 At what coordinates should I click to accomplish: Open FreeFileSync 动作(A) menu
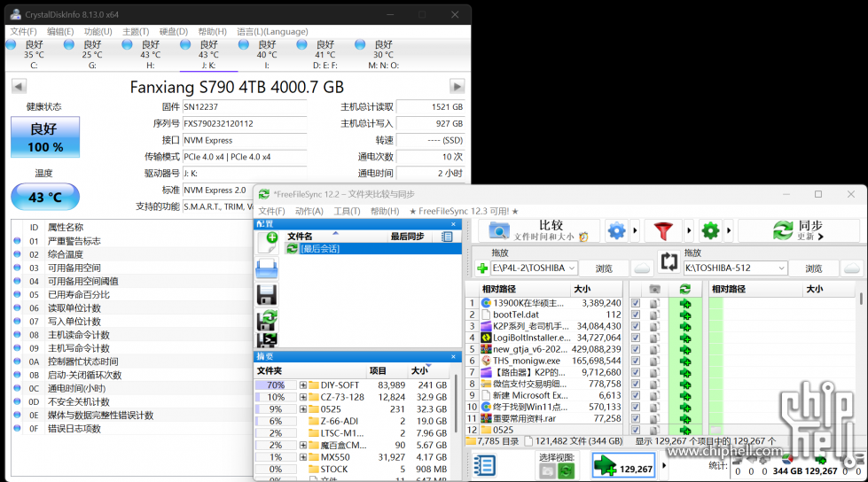pos(309,211)
